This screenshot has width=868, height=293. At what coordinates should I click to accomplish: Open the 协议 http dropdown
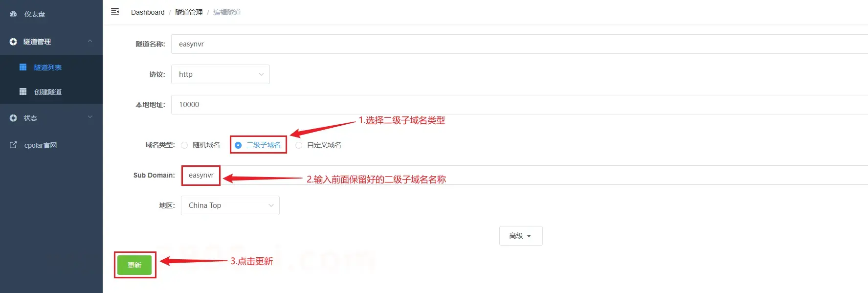pos(221,74)
